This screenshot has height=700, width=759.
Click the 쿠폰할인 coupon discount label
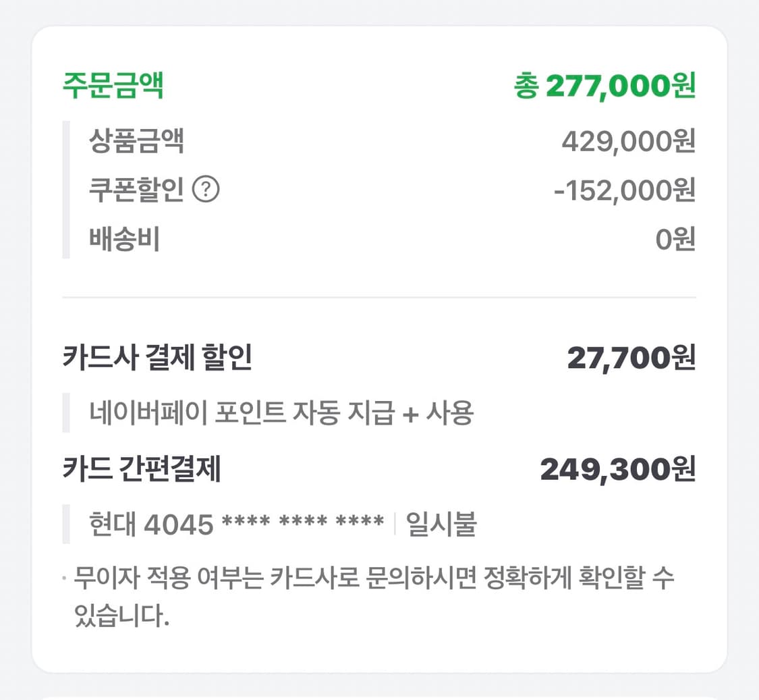(135, 190)
